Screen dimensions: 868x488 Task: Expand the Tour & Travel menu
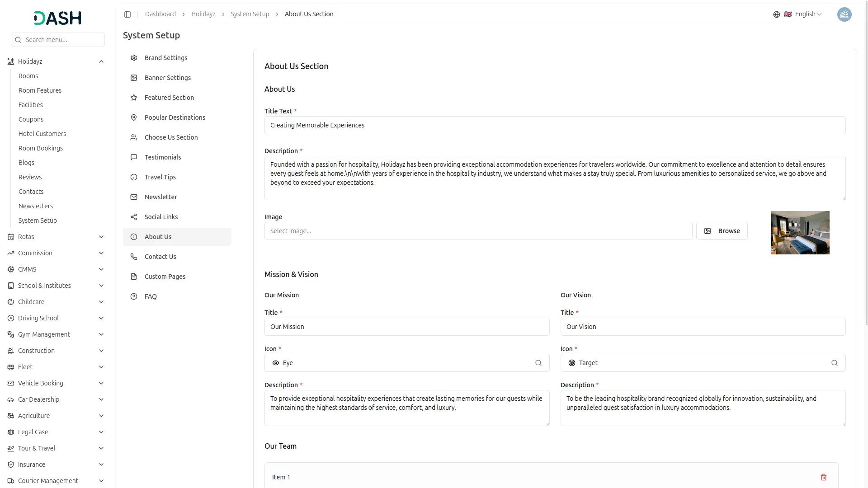[101, 448]
